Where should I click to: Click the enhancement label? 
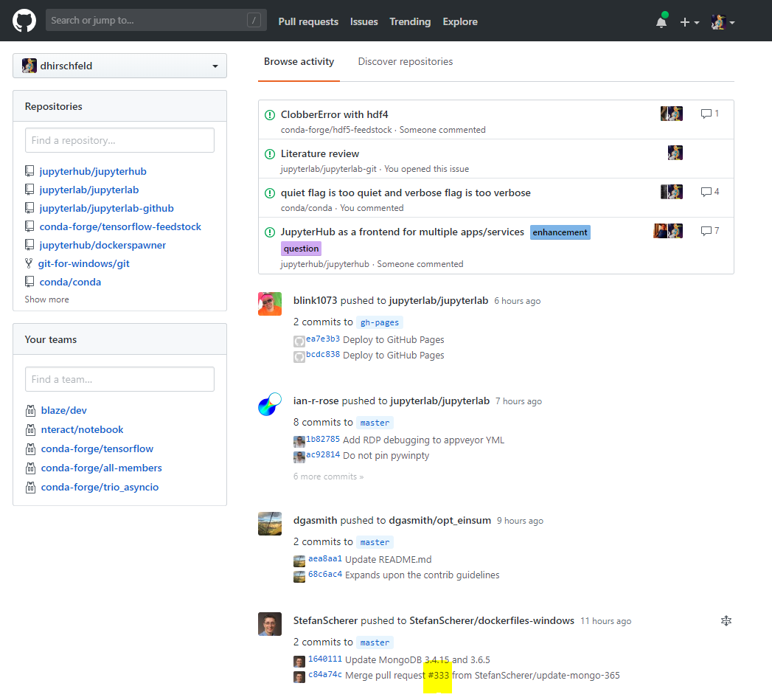coord(560,232)
